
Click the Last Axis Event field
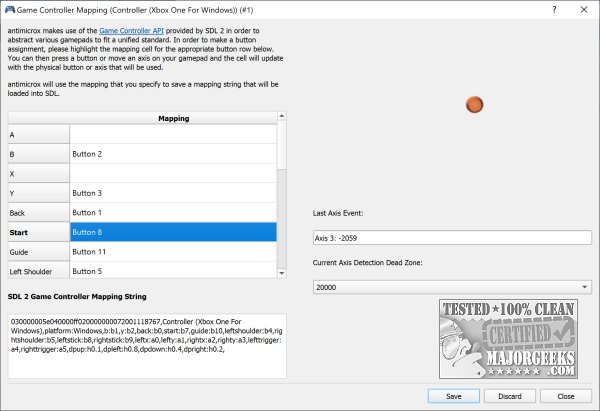coord(452,238)
